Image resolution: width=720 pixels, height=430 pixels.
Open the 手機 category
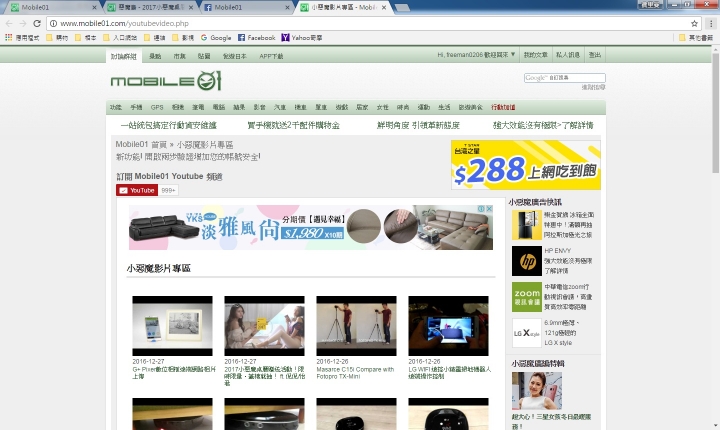click(136, 107)
